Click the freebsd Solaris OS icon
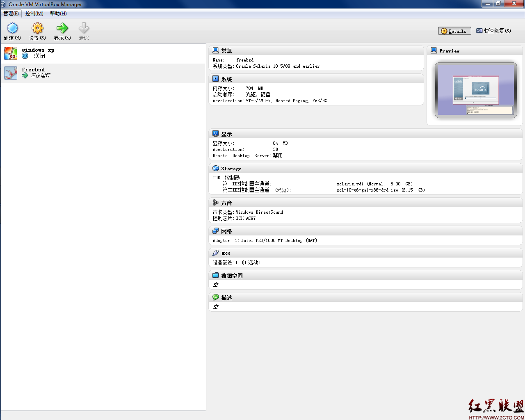Viewport: 525px width, 420px height. tap(11, 73)
